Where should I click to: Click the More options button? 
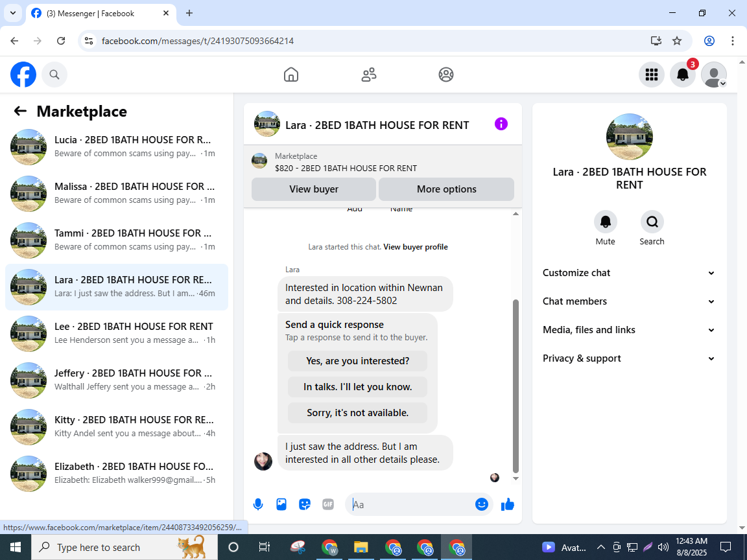[446, 189]
